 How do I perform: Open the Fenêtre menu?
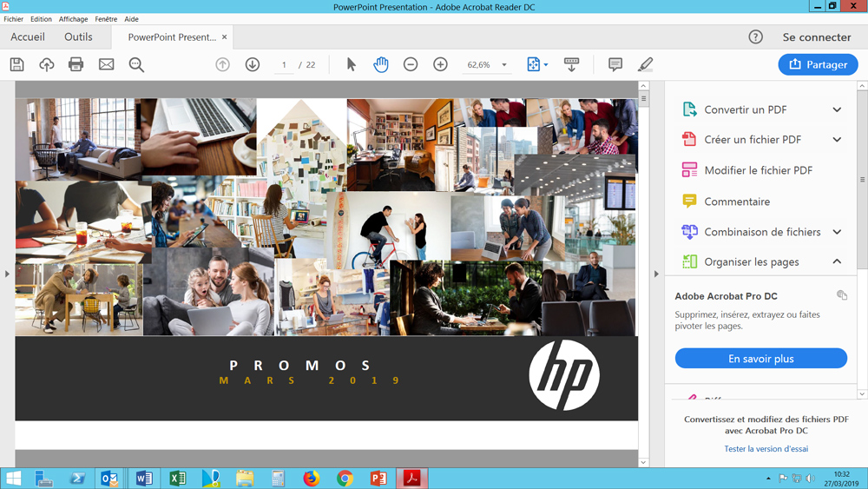pos(106,19)
